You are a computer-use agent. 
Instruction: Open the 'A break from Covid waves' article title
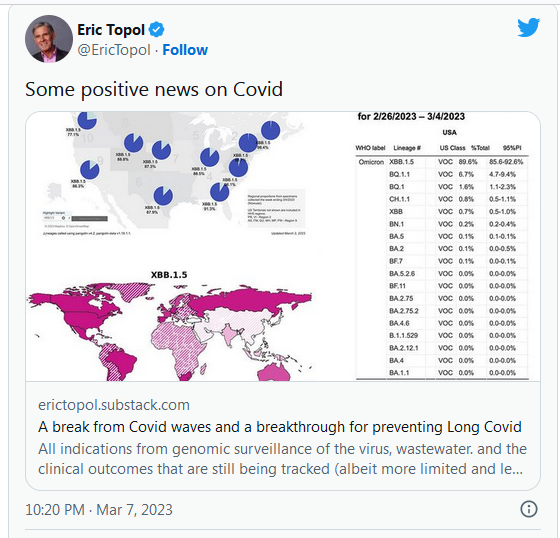click(280, 427)
